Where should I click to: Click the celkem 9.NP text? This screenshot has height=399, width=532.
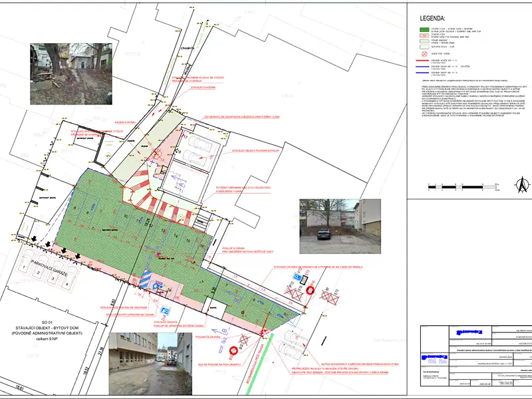[49, 338]
